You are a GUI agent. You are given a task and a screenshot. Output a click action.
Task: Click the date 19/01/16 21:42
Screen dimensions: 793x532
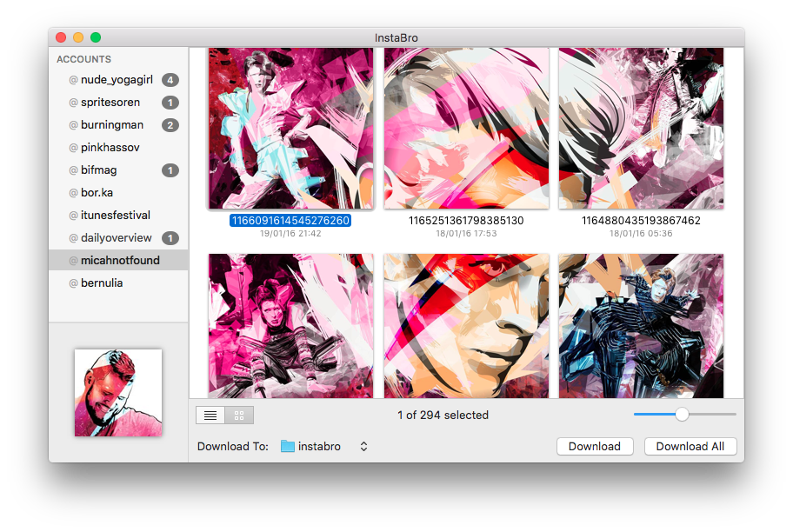tap(290, 234)
